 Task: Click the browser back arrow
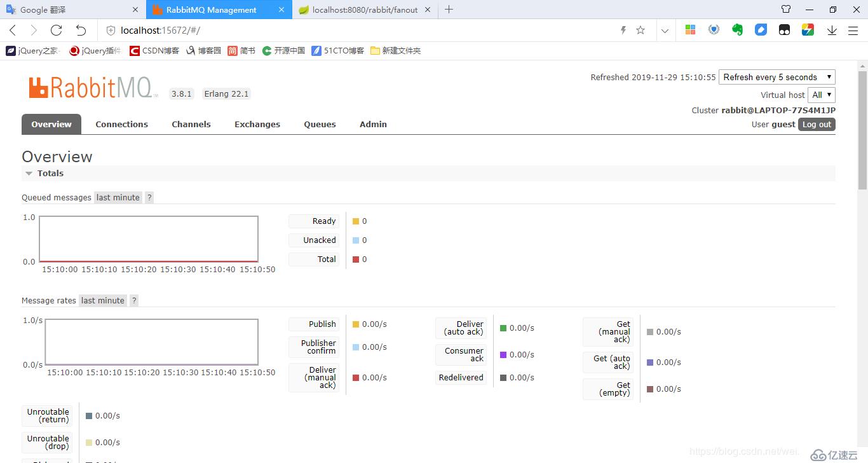click(x=13, y=30)
